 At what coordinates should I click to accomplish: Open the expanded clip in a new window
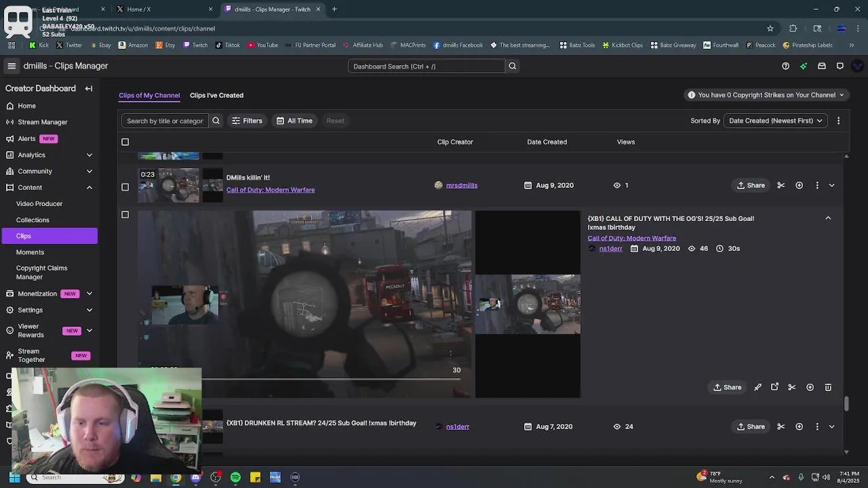click(x=774, y=387)
